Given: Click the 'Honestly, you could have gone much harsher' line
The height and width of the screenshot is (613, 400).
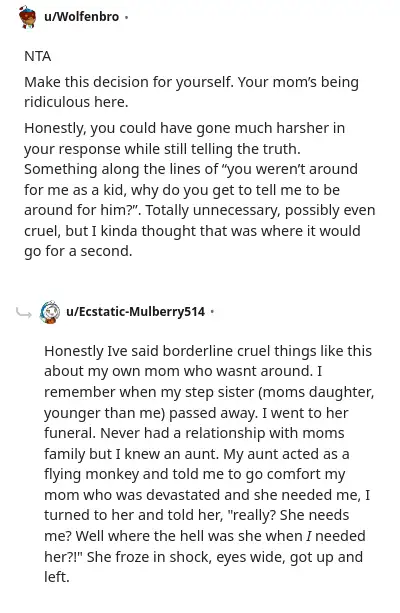Looking at the screenshot, I should coord(184,128).
